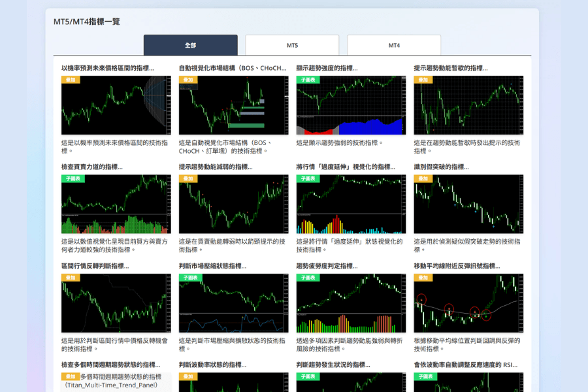
Task: Click the 提示趨勢動能減弱 chart thumbnail
Action: click(x=234, y=204)
